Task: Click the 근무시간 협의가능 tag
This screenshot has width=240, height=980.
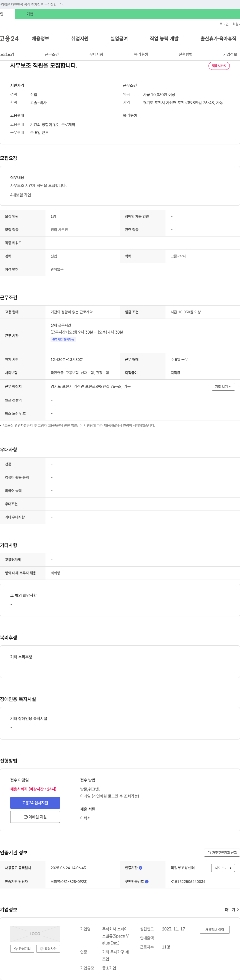Action: click(63, 339)
